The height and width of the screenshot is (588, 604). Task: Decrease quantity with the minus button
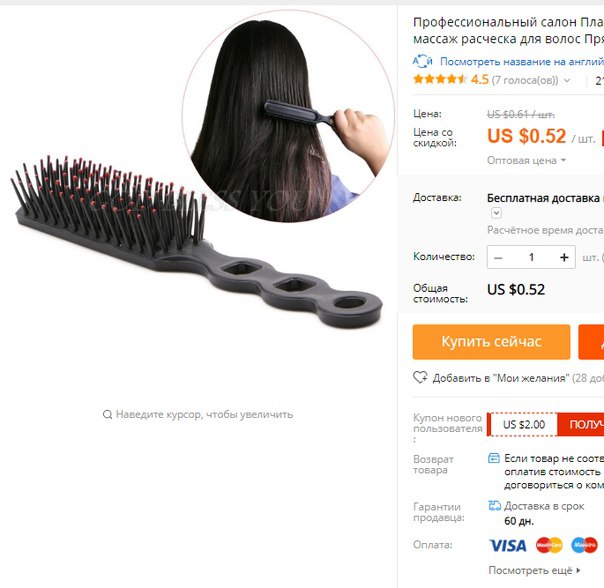pyautogui.click(x=498, y=257)
